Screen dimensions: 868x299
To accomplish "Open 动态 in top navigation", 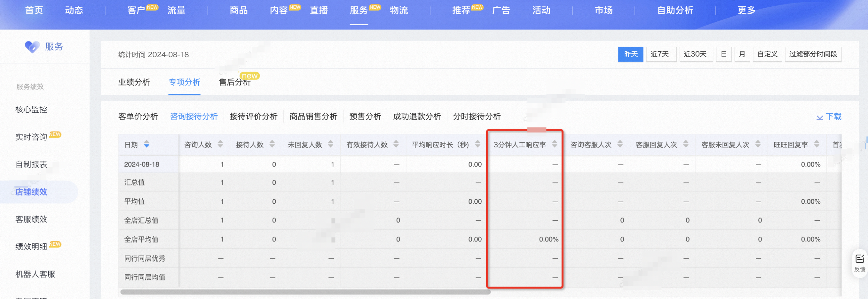I will click(74, 11).
